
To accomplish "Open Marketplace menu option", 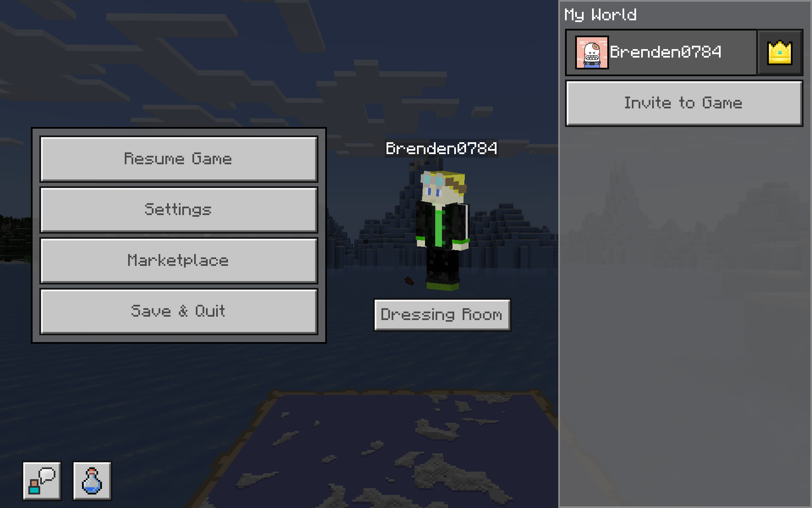I will (x=178, y=259).
